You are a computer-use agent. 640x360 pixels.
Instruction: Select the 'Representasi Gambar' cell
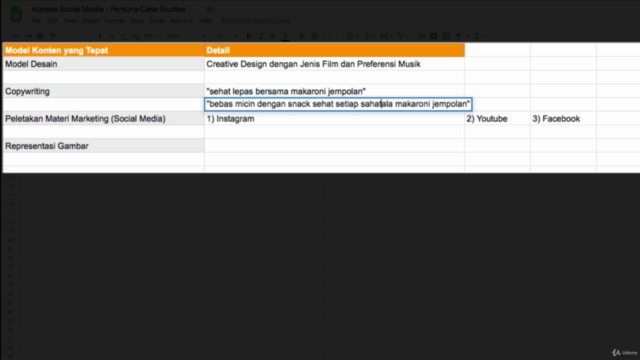pyautogui.click(x=104, y=146)
